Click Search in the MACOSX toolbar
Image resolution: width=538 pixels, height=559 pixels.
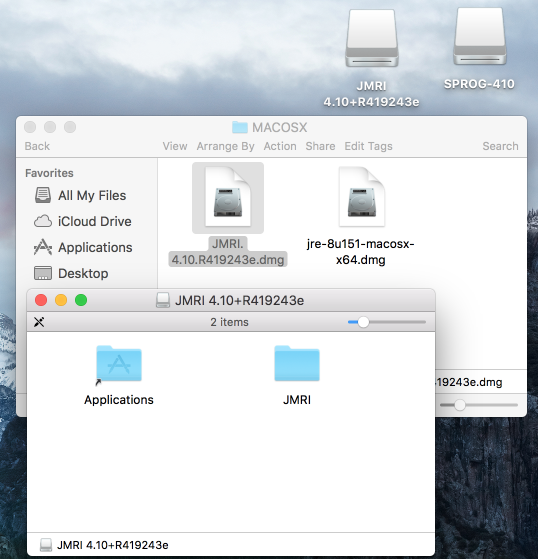coord(500,146)
